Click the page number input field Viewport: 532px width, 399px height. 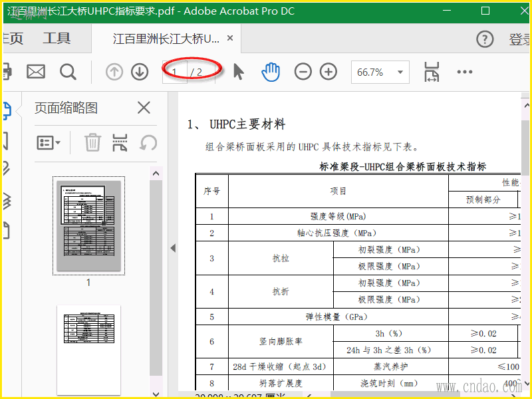[175, 72]
